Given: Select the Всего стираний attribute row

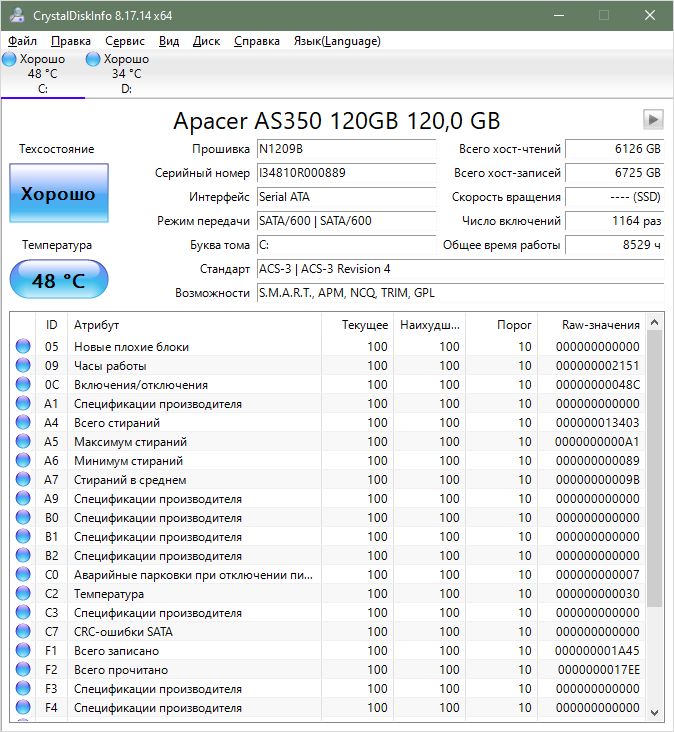Looking at the screenshot, I should (328, 422).
